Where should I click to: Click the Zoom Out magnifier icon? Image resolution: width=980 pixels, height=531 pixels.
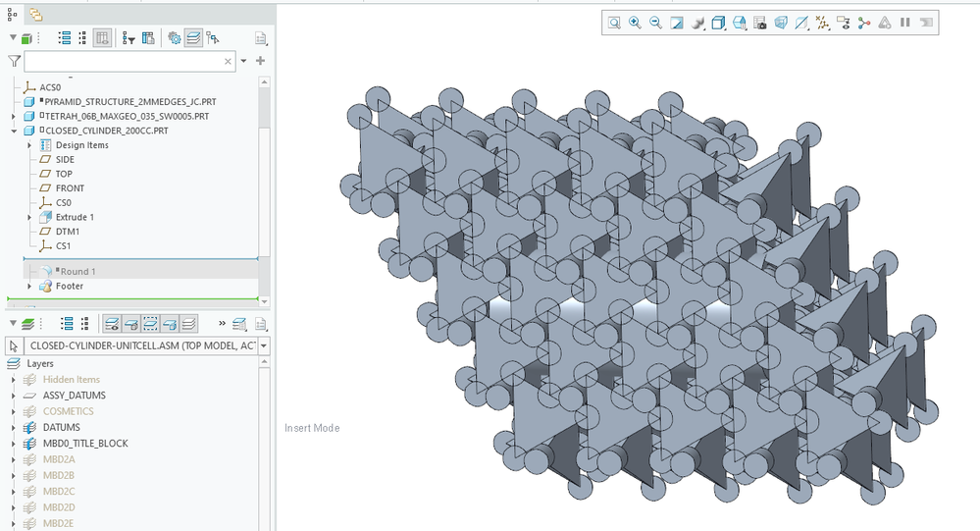(x=655, y=23)
